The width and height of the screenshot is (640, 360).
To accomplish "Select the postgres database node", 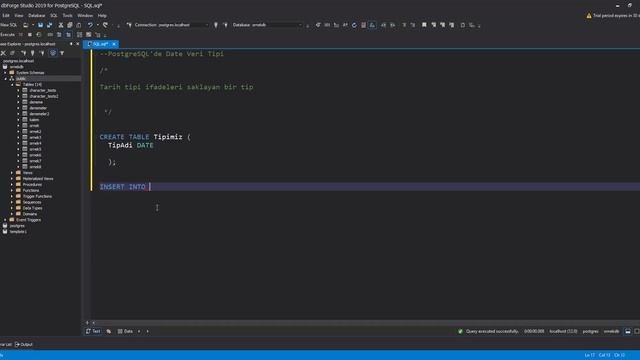I will click(17, 226).
